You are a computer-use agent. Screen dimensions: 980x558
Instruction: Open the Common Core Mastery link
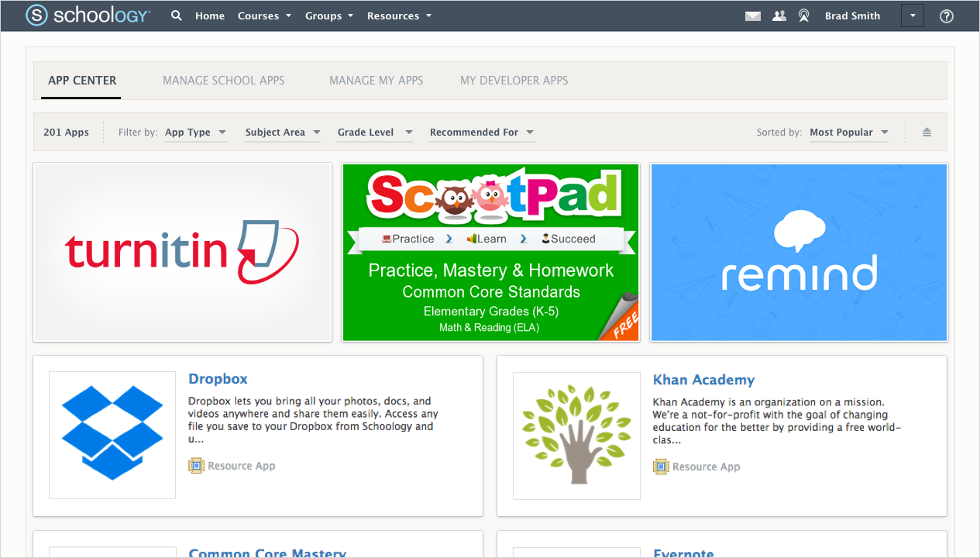(x=267, y=553)
